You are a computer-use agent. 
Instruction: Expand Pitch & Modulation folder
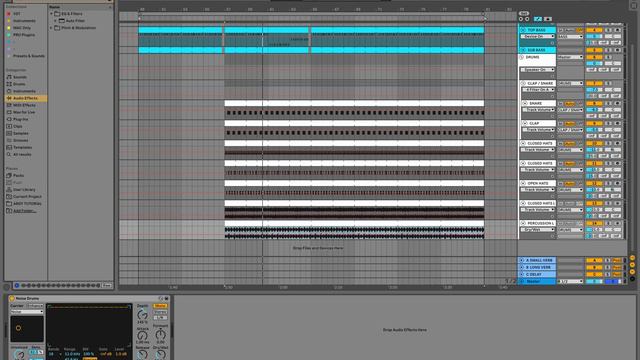[x=51, y=28]
